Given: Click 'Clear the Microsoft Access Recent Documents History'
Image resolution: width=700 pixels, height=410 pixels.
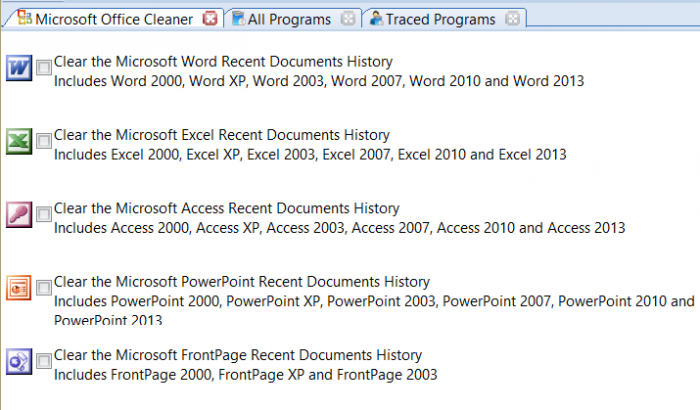Looking at the screenshot, I should (227, 208).
